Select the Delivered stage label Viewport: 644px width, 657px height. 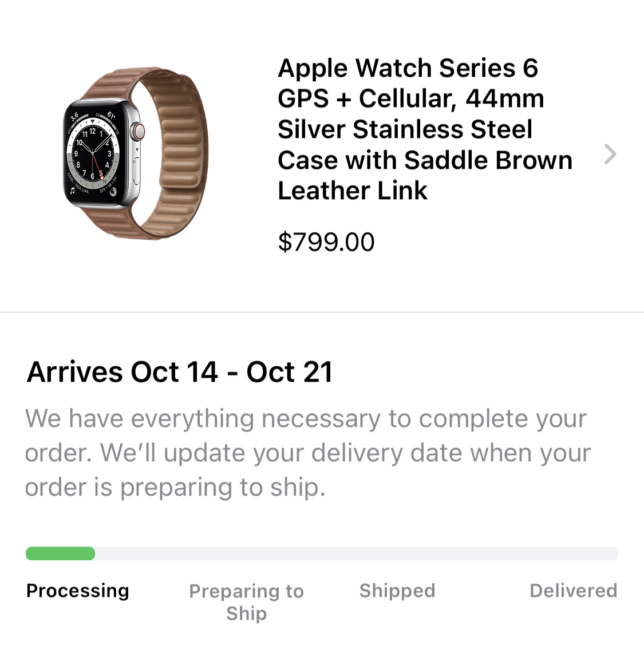573,591
